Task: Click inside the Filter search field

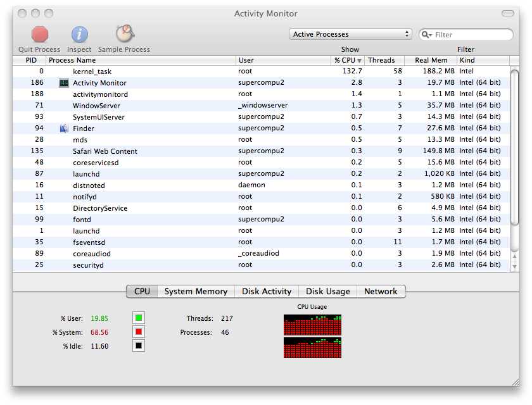Action: click(466, 35)
